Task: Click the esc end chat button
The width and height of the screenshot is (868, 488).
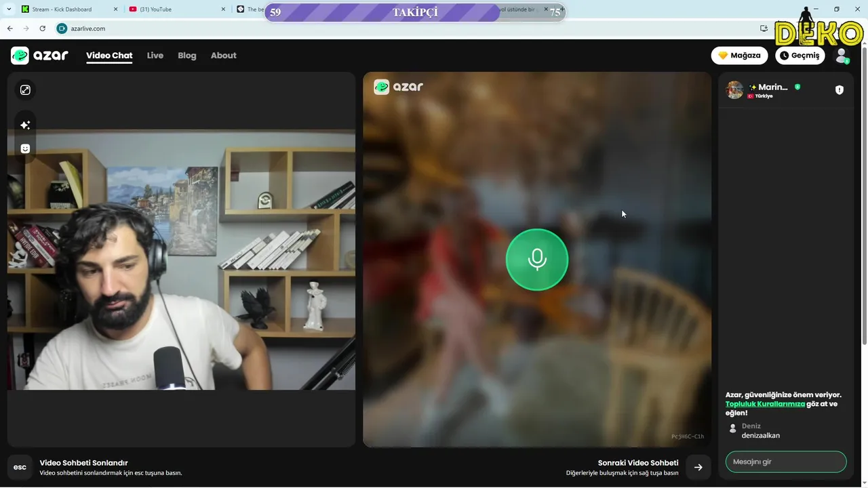Action: coord(20,467)
